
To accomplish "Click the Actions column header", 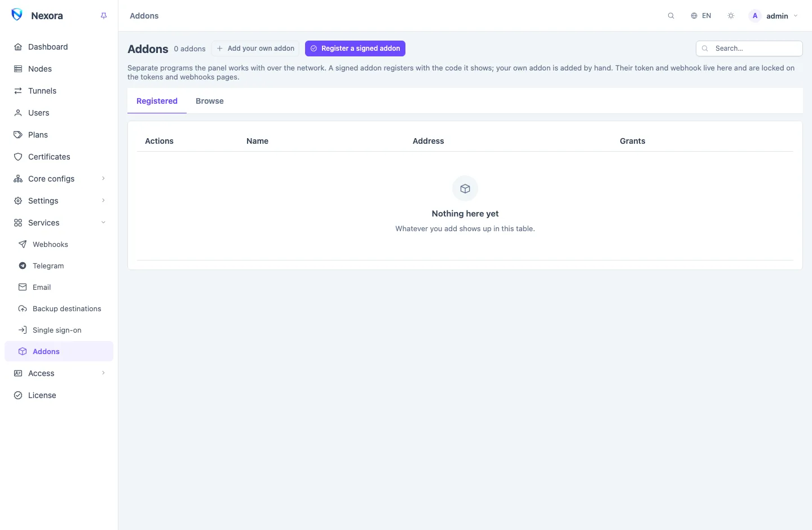I will click(159, 141).
